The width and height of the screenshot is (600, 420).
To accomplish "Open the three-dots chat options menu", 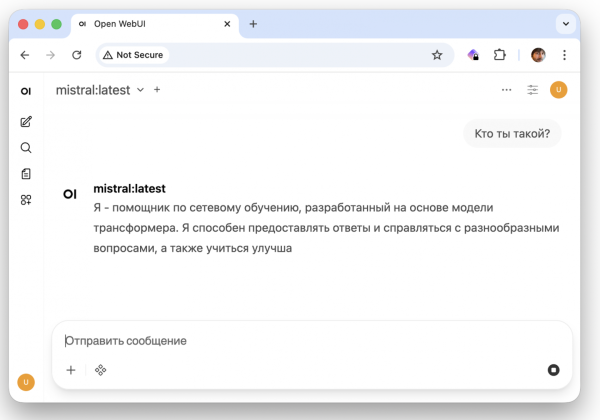I will 507,90.
